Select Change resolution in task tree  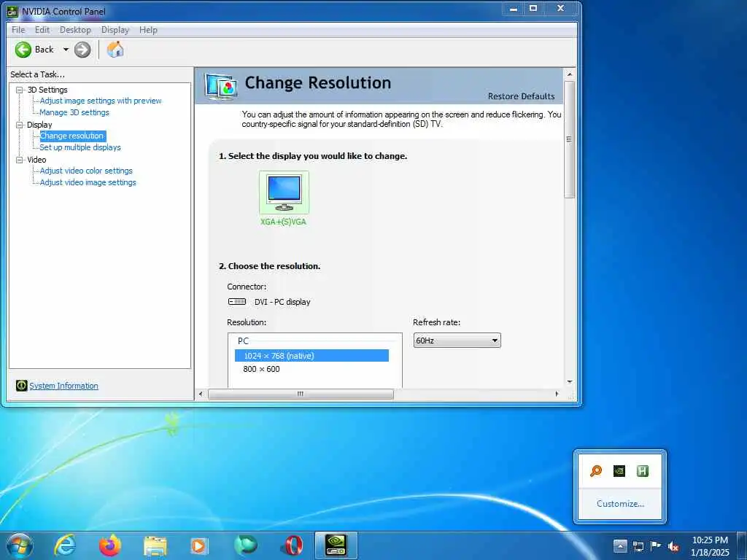pyautogui.click(x=72, y=136)
